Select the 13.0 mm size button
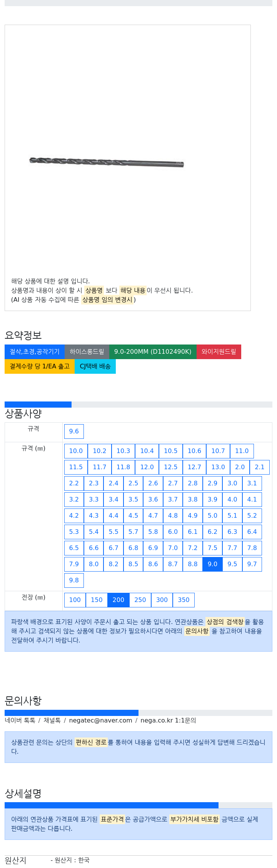 point(218,467)
